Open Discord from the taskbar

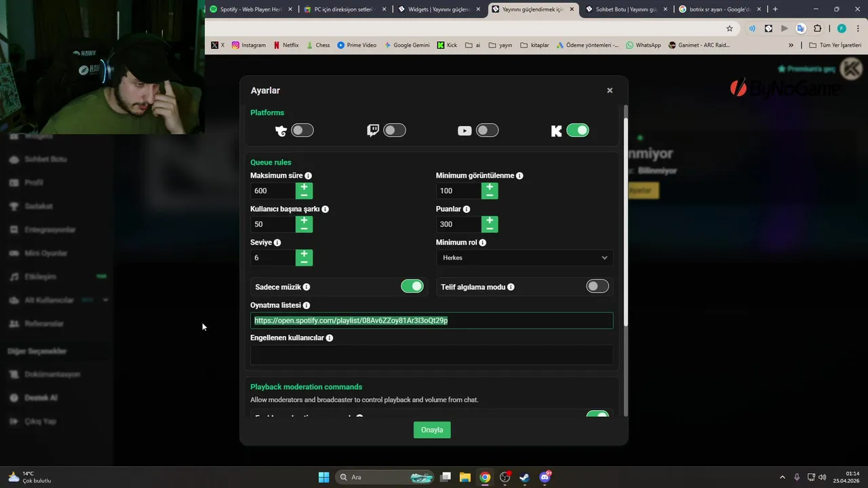545,477
